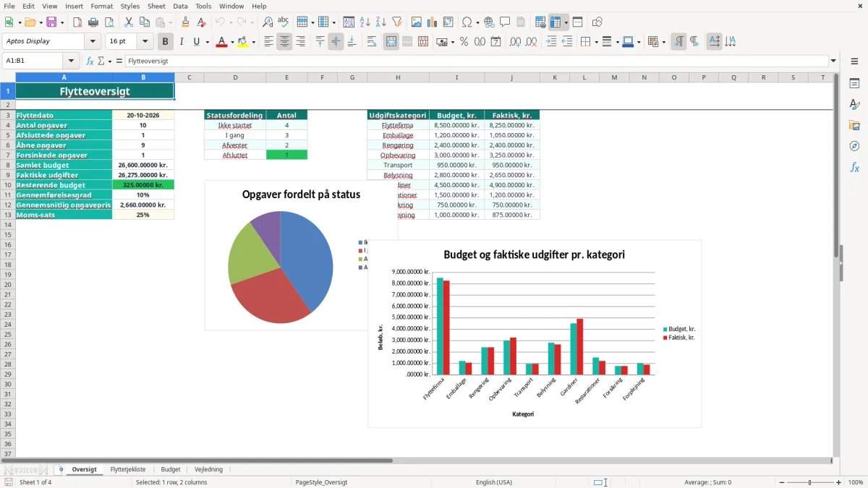
Task: Click the Add Decimal Place icon
Action: point(516,42)
